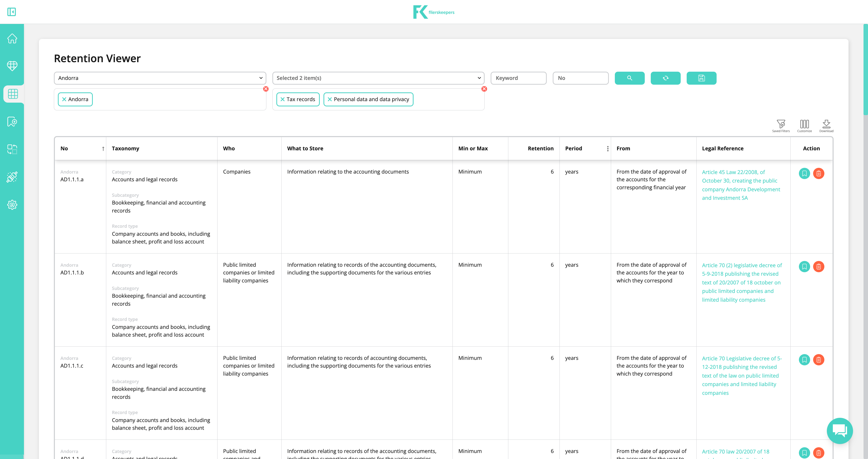Collapse the sidebar with the panel icon
The width and height of the screenshot is (868, 459).
tap(12, 12)
